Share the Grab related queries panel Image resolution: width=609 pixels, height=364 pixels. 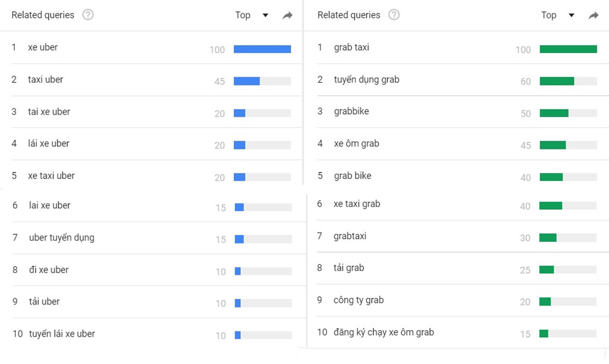594,15
